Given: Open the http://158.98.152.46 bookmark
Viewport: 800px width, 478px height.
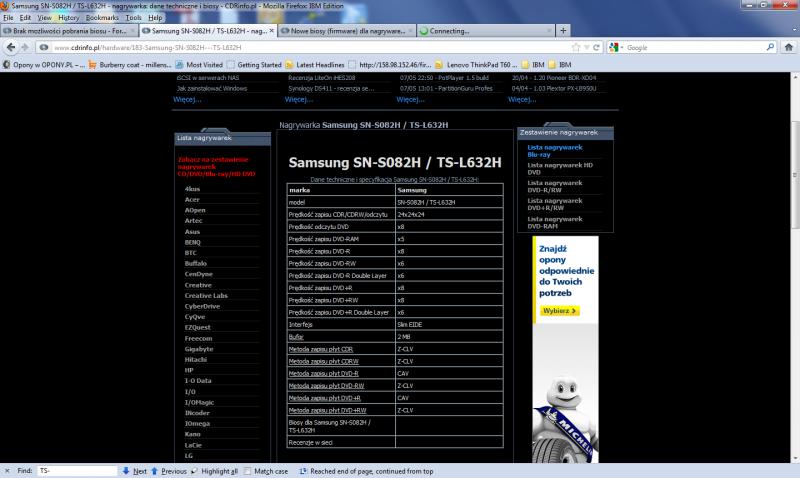Looking at the screenshot, I should 390,65.
